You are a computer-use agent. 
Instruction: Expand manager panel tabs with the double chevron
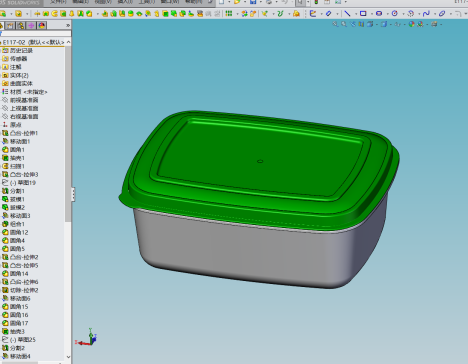click(x=68, y=25)
